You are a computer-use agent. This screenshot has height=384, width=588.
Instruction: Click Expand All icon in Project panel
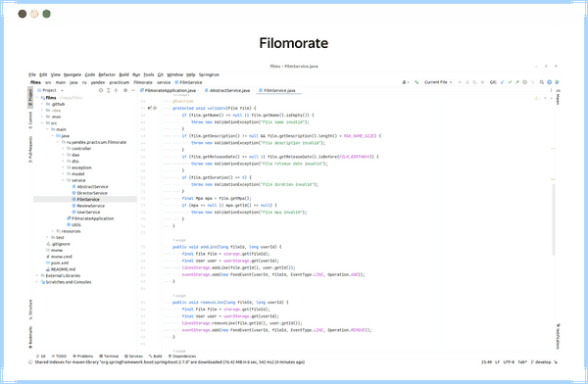(109, 90)
